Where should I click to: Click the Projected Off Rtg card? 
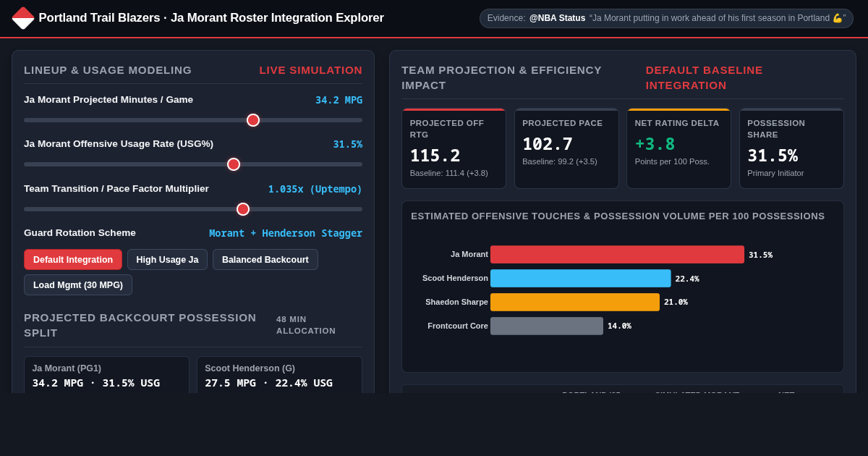(454, 148)
